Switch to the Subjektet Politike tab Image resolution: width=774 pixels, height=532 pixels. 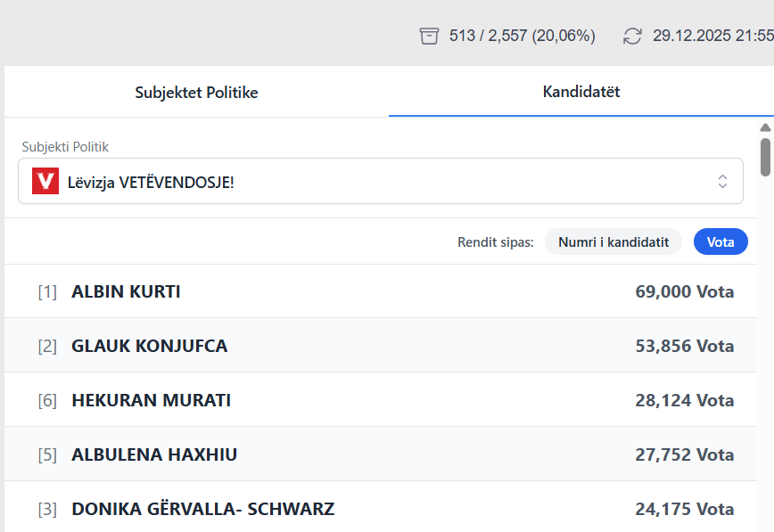(196, 92)
